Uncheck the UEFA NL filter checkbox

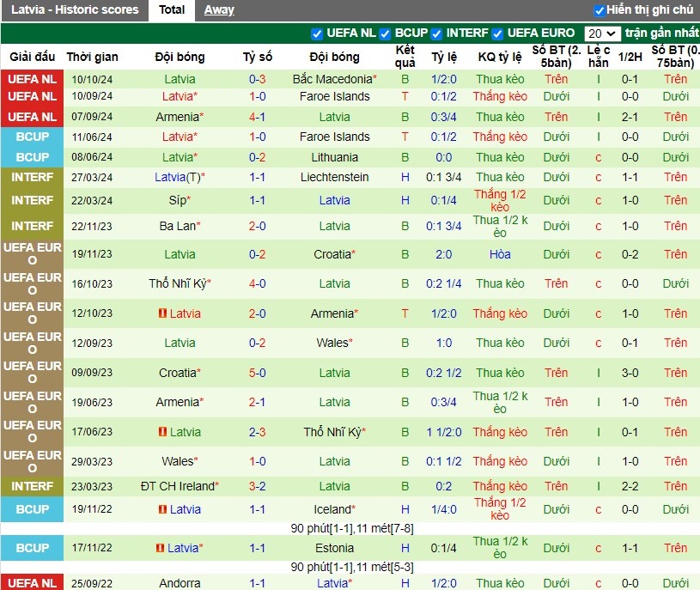317,33
